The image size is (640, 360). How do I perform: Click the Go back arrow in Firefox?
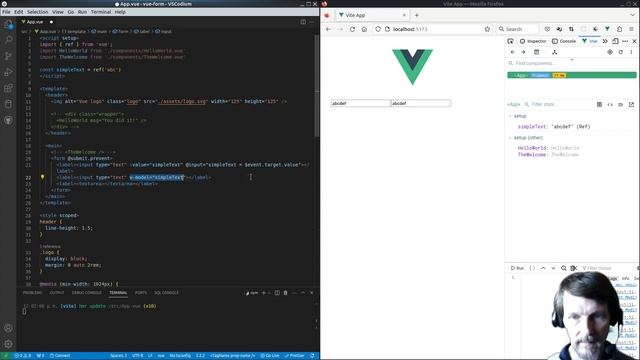(x=328, y=29)
